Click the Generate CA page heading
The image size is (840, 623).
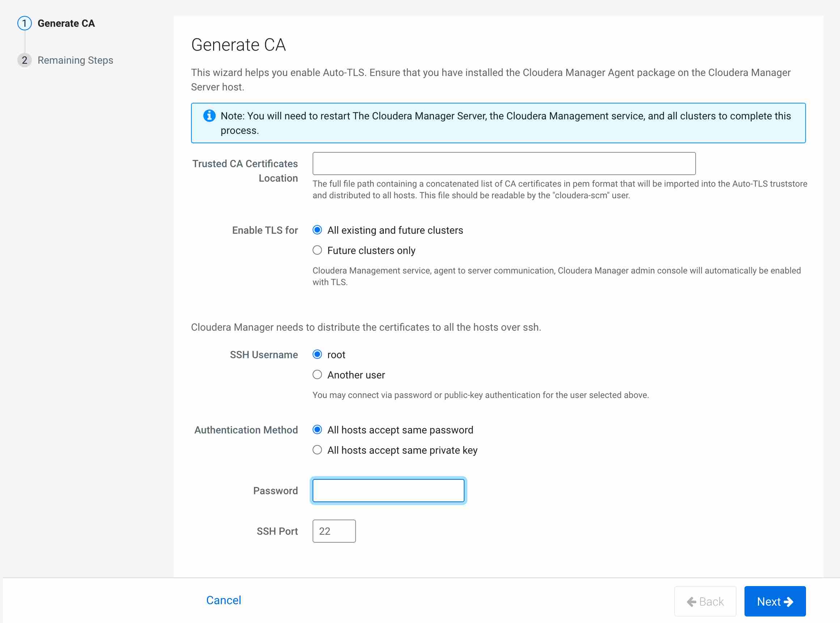click(x=238, y=45)
